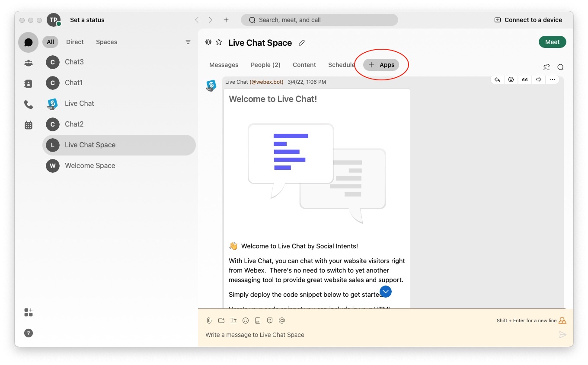The height and width of the screenshot is (365, 588).
Task: Open GIF picker in composer
Action: 258,321
